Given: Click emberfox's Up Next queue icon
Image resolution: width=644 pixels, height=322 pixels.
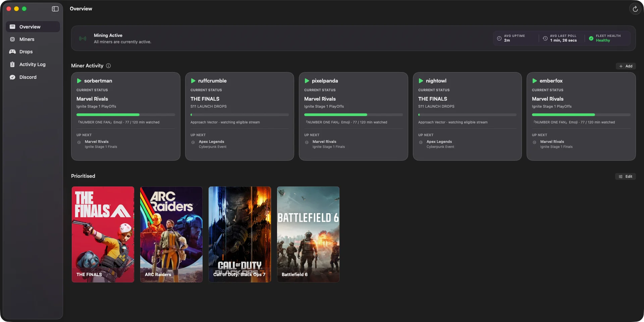Looking at the screenshot, I should coord(535,143).
